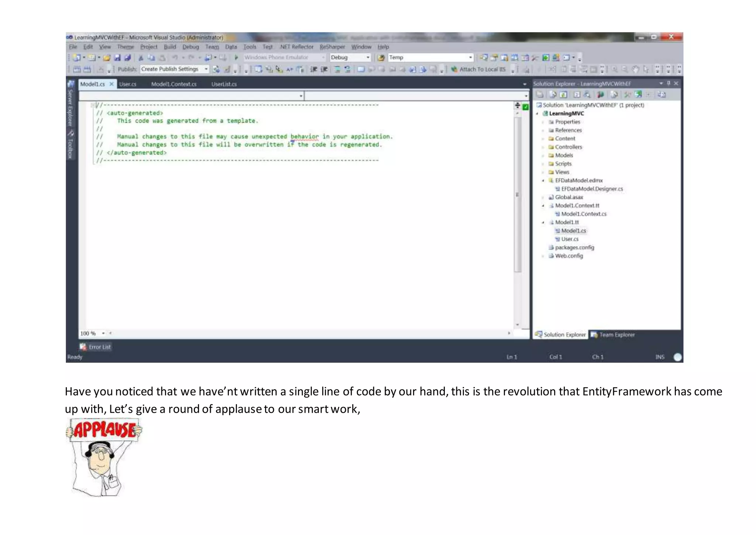Click the Undo arrow icon
This screenshot has height=535, width=756.
click(x=175, y=58)
